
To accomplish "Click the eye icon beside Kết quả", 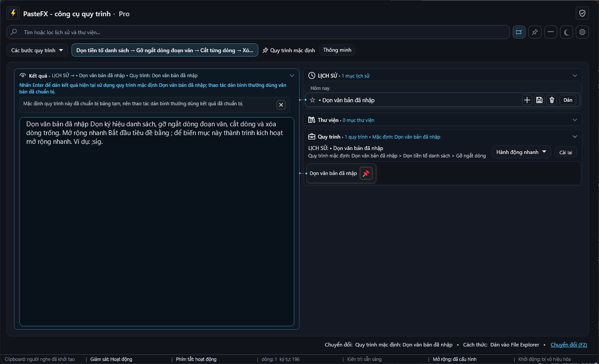I will coord(23,75).
